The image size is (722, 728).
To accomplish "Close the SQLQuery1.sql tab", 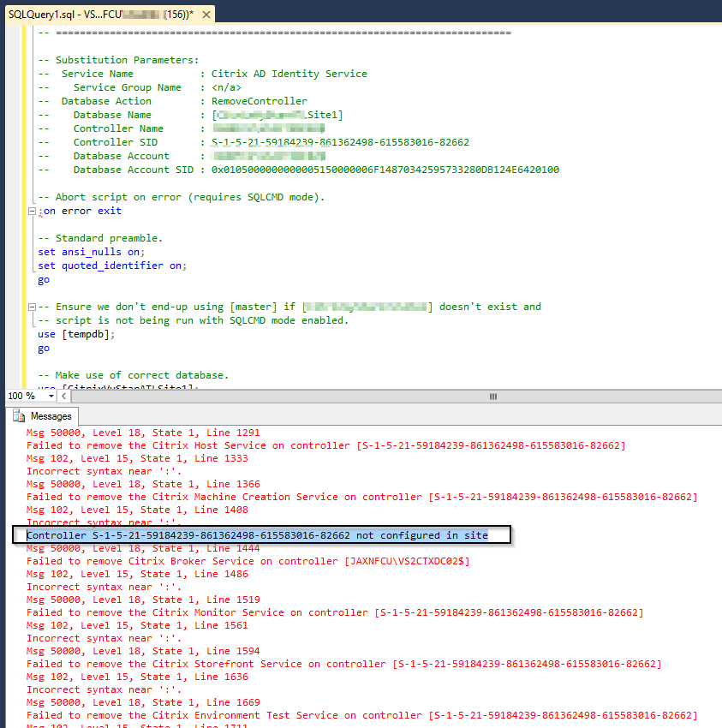I will click(206, 15).
